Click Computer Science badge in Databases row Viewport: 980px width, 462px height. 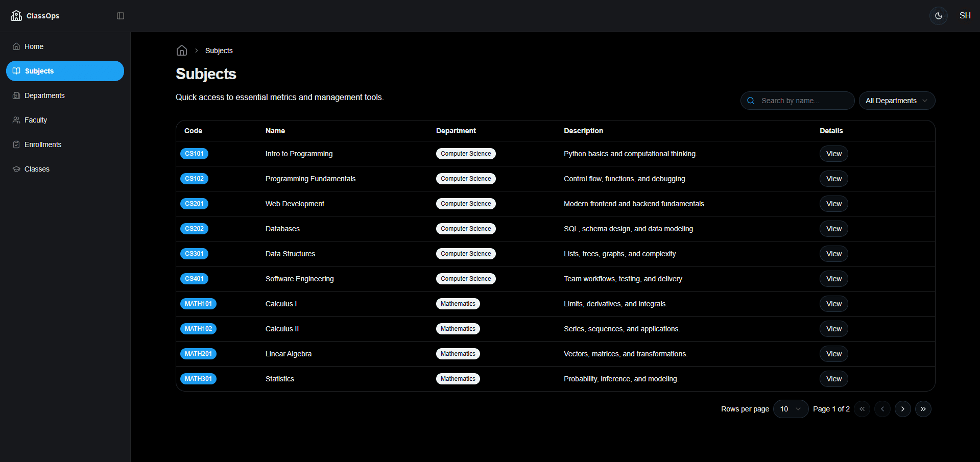(x=466, y=229)
